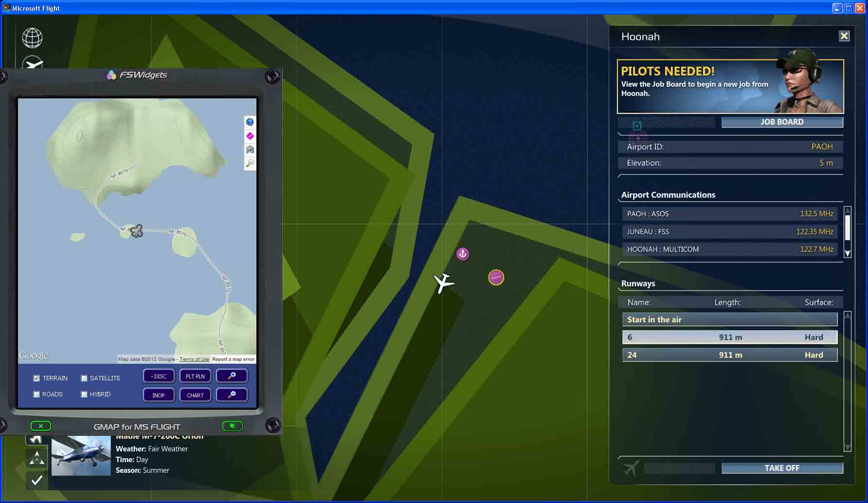Close the Hoonah airport panel
The image size is (868, 503).
pos(844,36)
